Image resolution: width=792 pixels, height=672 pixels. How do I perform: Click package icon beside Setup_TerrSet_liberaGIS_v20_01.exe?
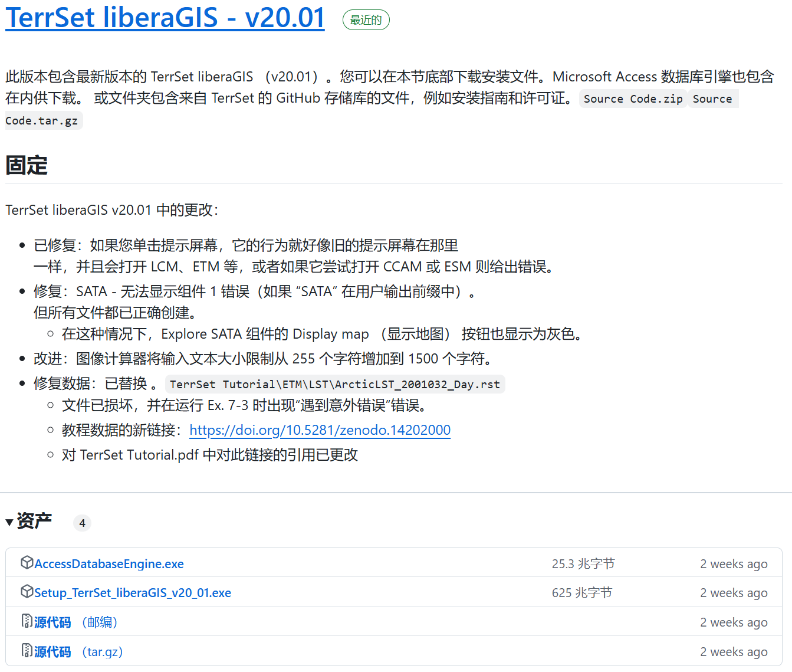click(27, 591)
